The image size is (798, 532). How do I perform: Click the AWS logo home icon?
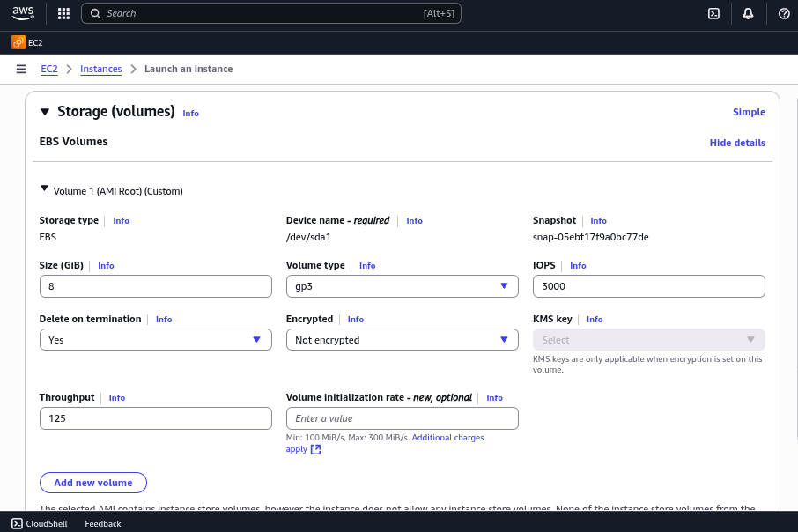[x=23, y=14]
